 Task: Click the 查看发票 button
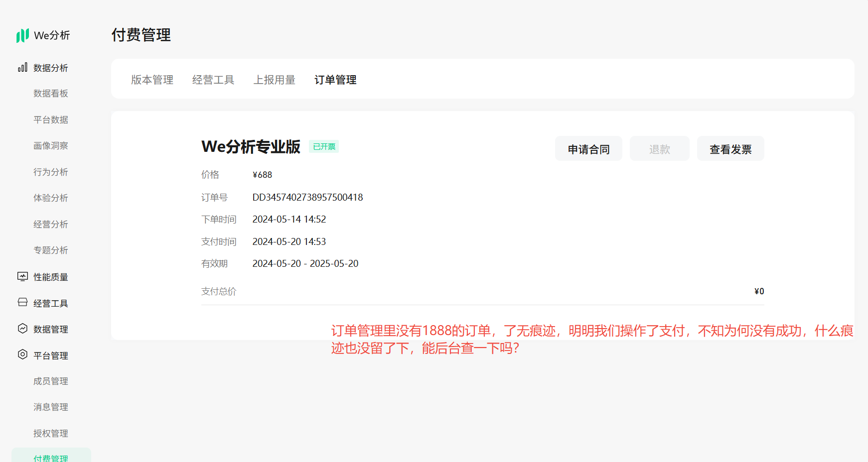coord(730,149)
